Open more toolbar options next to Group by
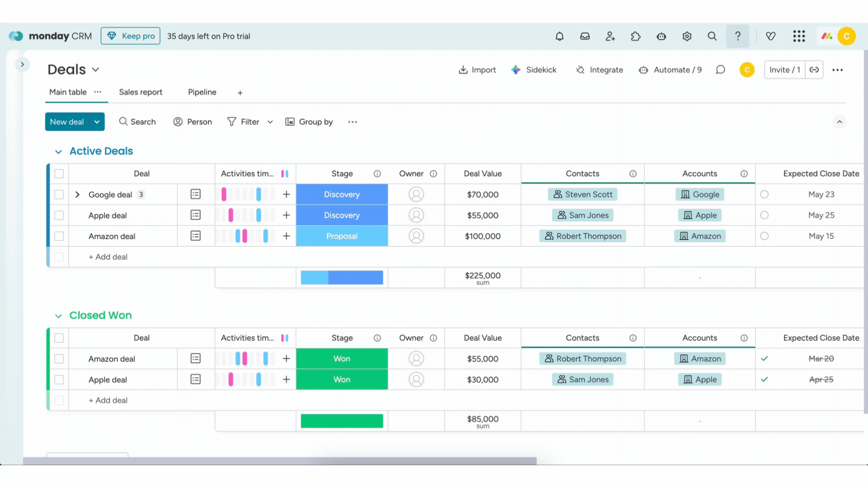Viewport: 868px width, 488px height. 353,122
